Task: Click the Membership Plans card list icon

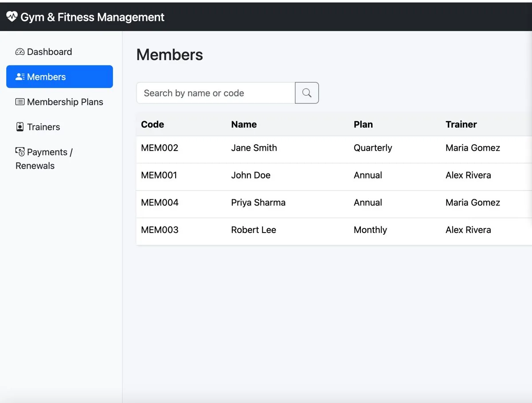Action: pos(20,102)
